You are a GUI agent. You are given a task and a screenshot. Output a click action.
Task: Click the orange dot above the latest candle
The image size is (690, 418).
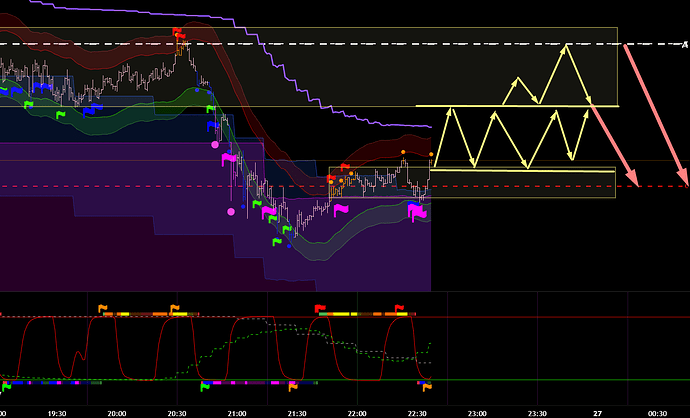[x=431, y=154]
